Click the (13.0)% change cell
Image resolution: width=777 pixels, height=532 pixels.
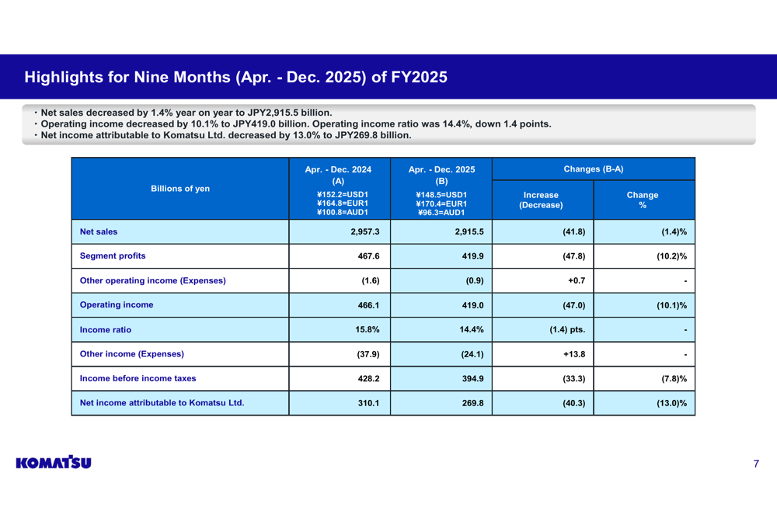(x=671, y=403)
